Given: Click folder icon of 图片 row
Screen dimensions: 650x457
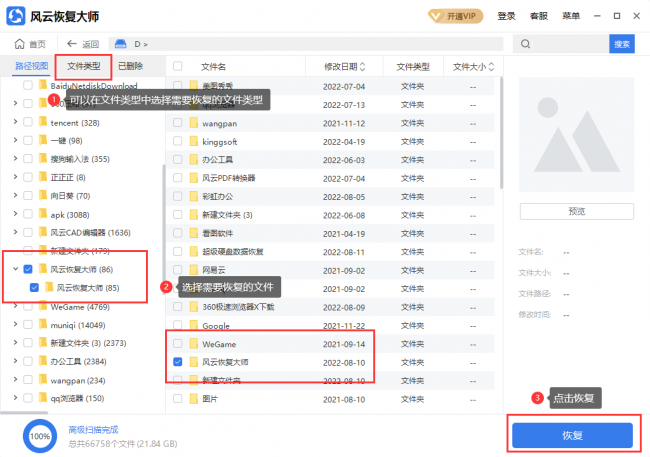Looking at the screenshot, I should click(x=194, y=399).
